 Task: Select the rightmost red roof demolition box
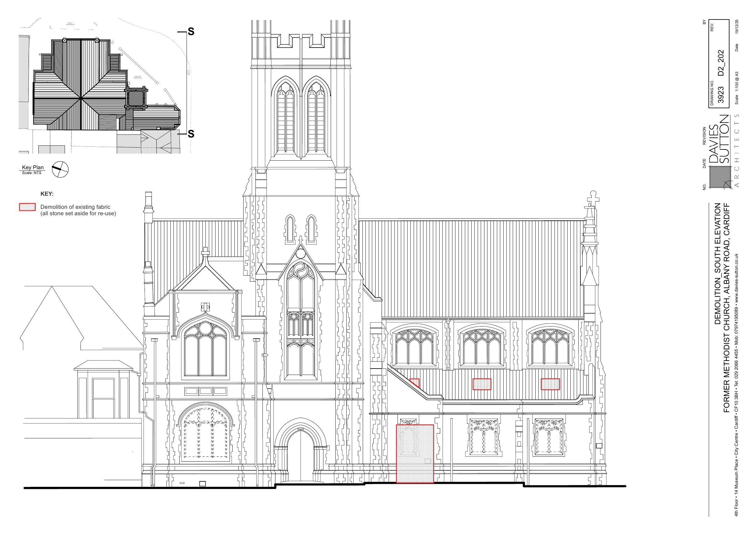point(550,384)
